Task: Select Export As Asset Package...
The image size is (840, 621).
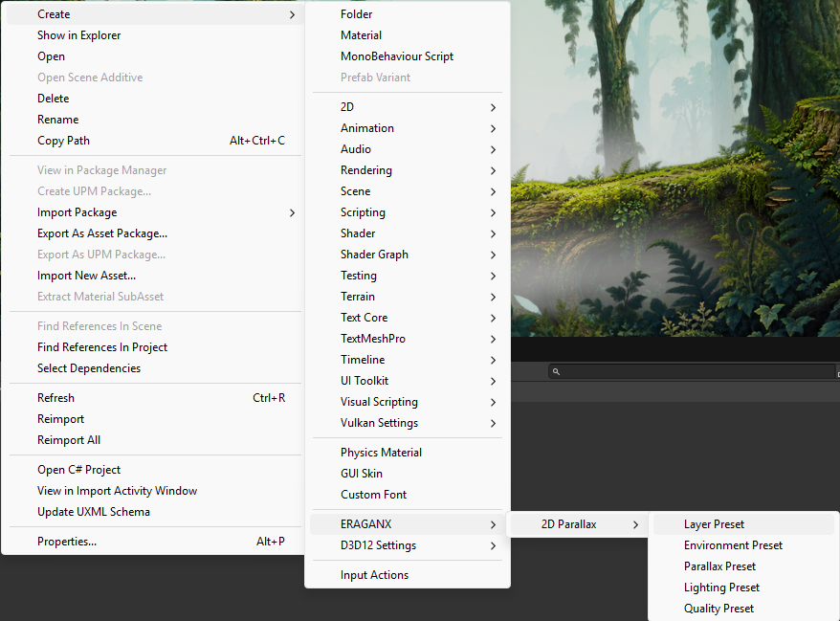Action: point(155,233)
